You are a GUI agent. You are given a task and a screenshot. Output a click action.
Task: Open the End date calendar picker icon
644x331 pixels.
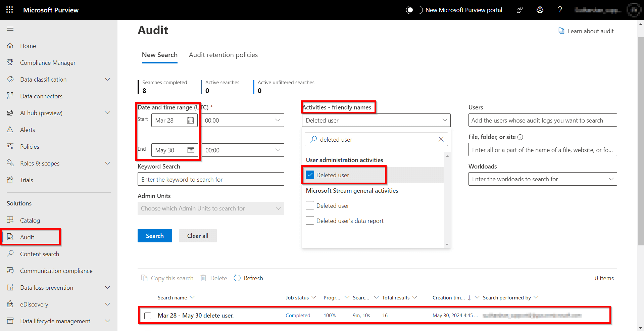pyautogui.click(x=191, y=150)
